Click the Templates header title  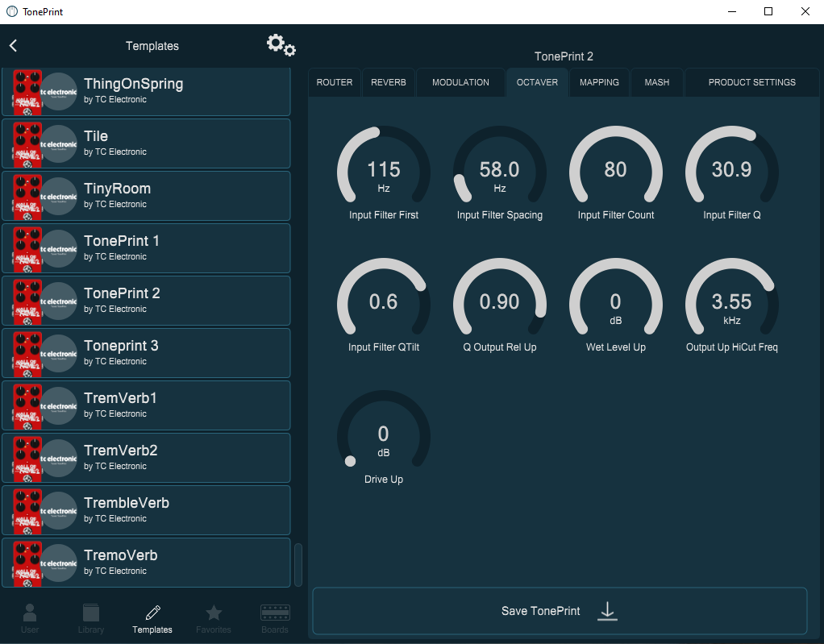click(152, 46)
